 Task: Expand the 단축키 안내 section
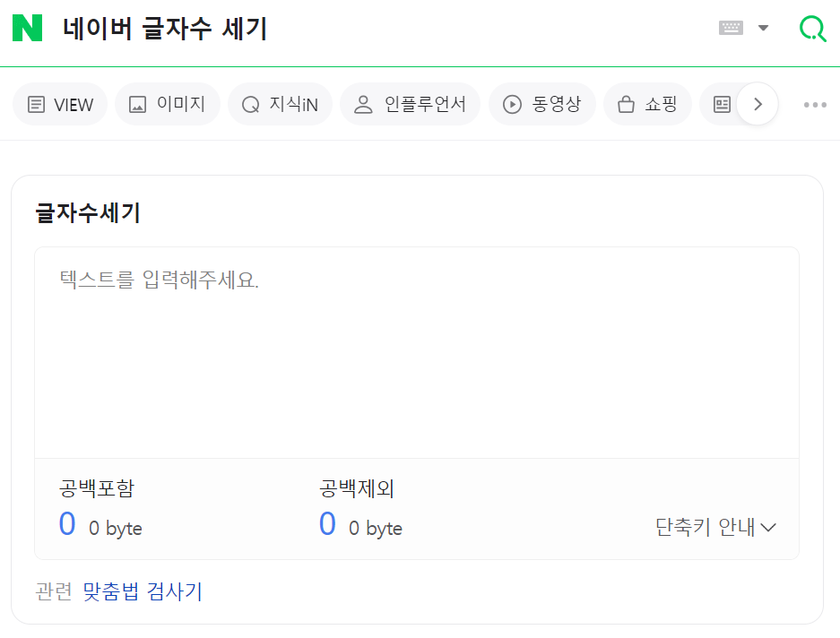[x=715, y=527]
